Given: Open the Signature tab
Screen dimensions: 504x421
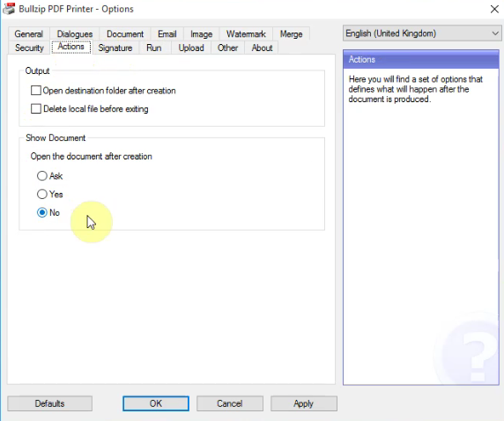Looking at the screenshot, I should [x=115, y=48].
